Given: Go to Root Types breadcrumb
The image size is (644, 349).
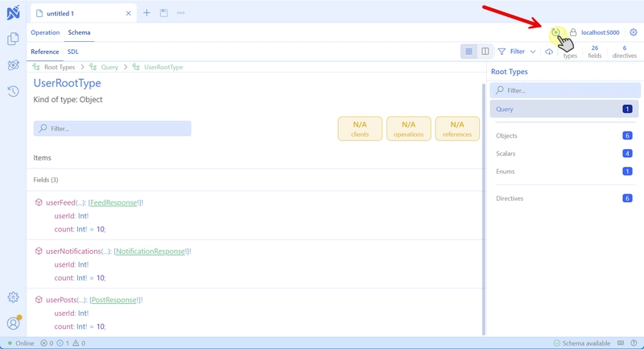Looking at the screenshot, I should (x=60, y=67).
